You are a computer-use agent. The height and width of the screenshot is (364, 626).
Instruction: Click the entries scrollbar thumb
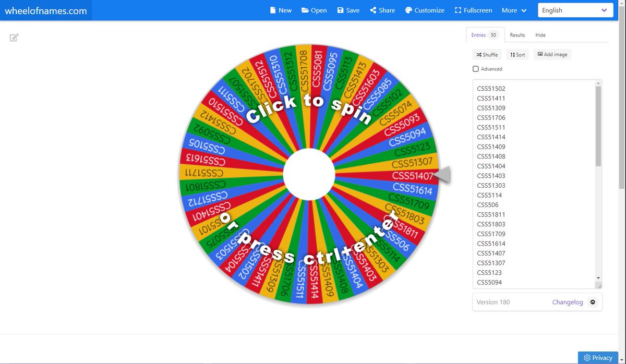pyautogui.click(x=598, y=125)
